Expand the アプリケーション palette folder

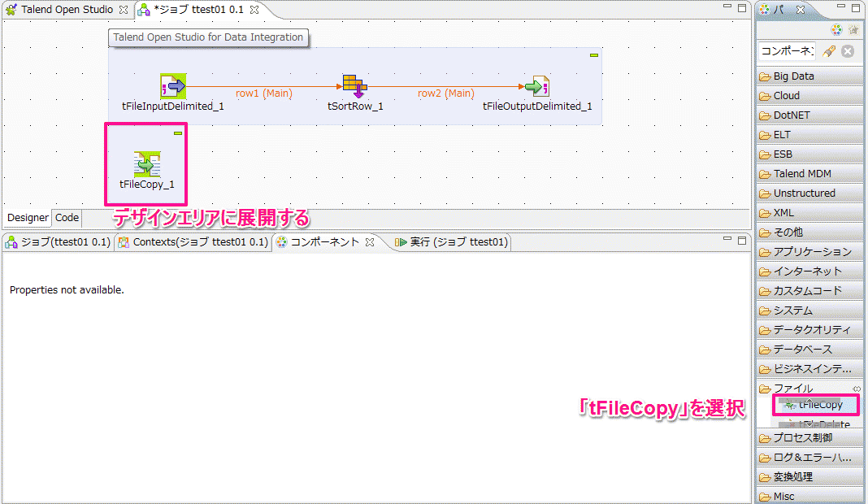point(809,252)
